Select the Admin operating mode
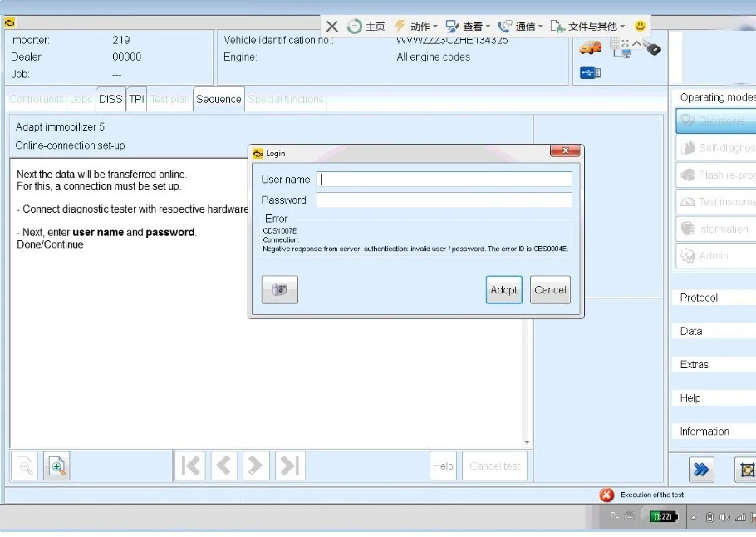The height and width of the screenshot is (537, 756). pyautogui.click(x=715, y=256)
